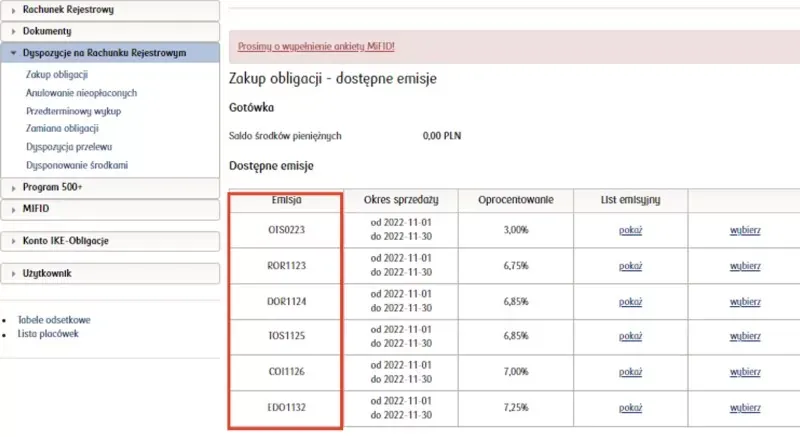Choose the COI1126 bond emission
This screenshot has height=437, width=800.
tap(746, 372)
